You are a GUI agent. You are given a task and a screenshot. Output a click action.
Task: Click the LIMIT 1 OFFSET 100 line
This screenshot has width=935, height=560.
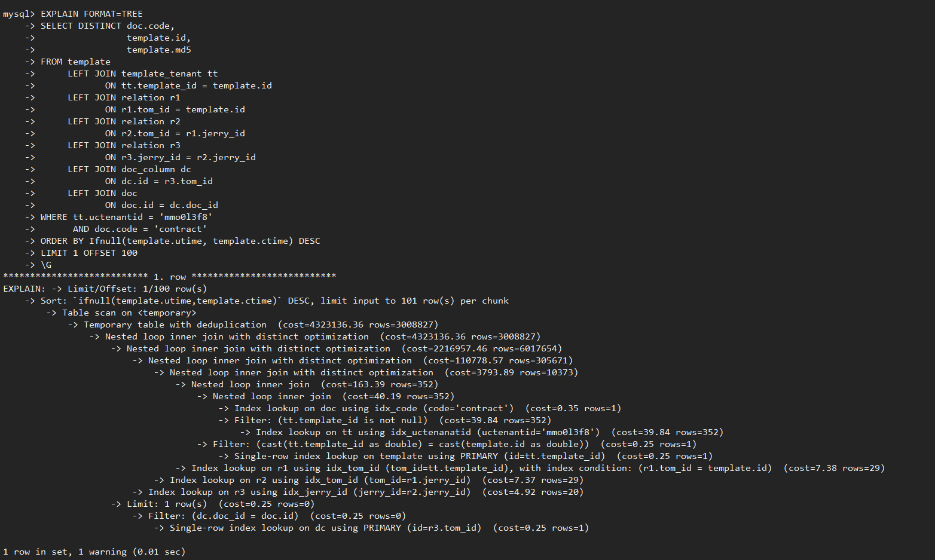(89, 253)
